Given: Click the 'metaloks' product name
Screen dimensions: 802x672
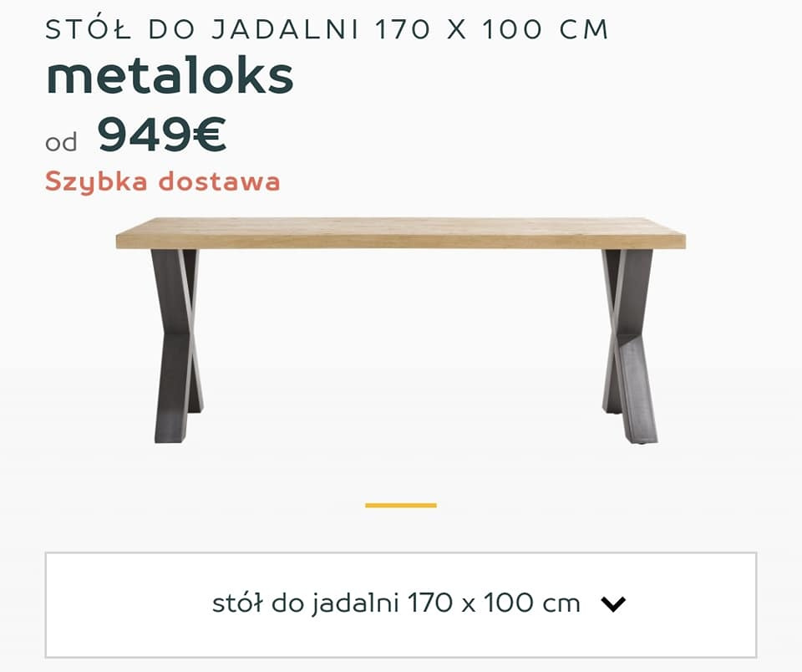Looking at the screenshot, I should coord(170,76).
